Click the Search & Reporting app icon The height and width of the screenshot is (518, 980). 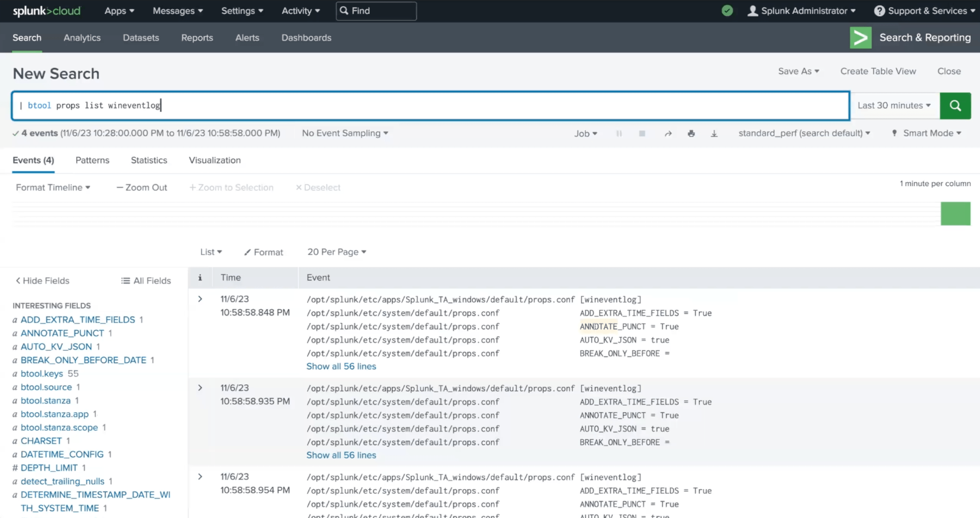[x=861, y=37]
